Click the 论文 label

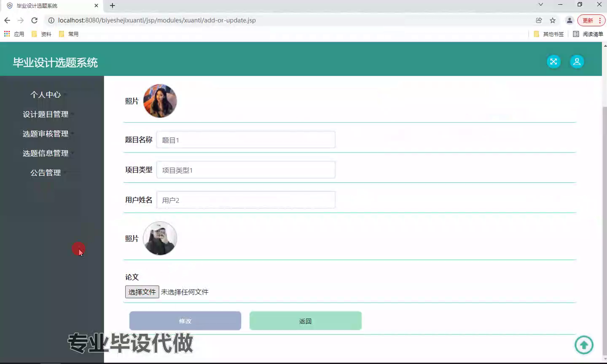click(132, 277)
